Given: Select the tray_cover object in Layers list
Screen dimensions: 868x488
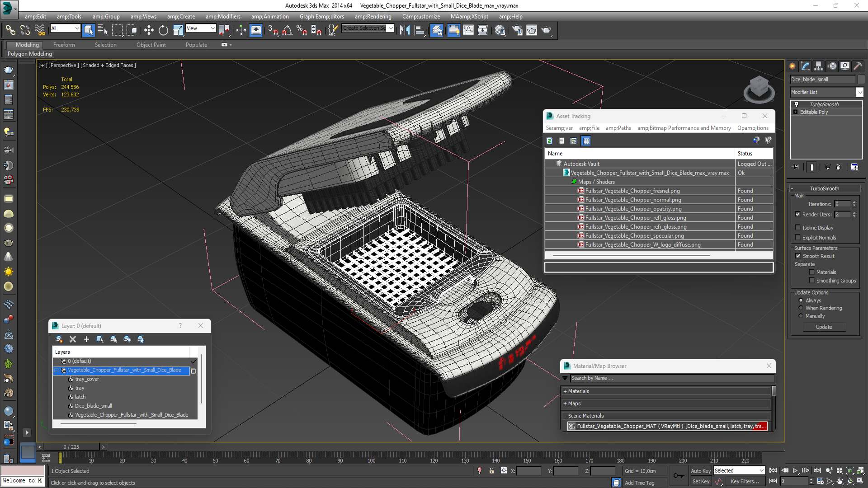Looking at the screenshot, I should [x=87, y=379].
